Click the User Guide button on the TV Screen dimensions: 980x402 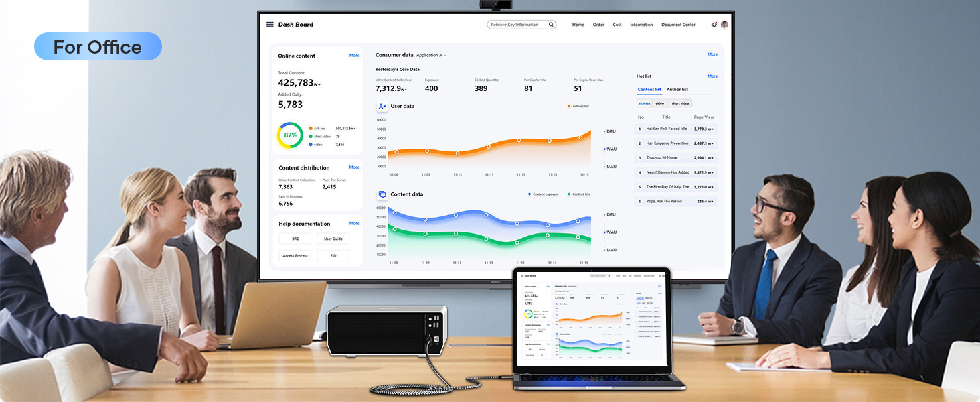click(333, 239)
